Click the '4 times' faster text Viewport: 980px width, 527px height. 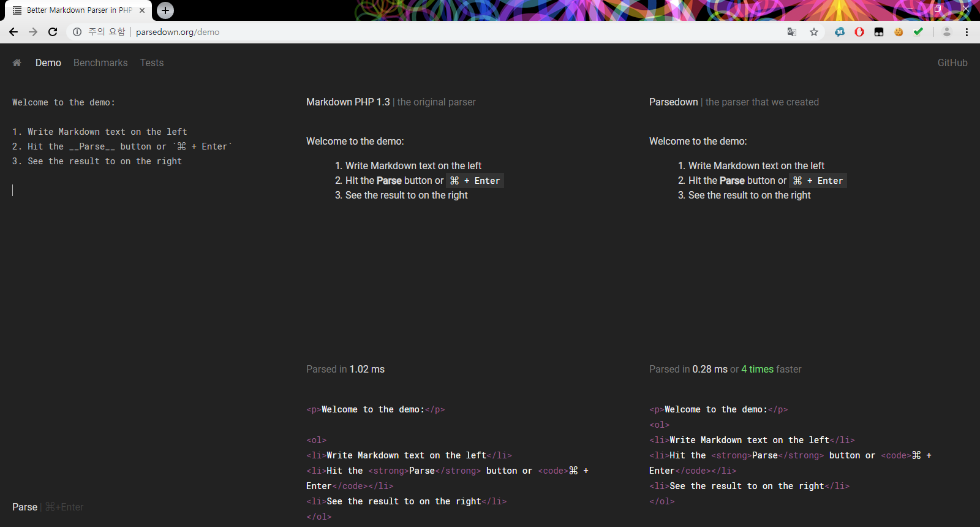coord(758,369)
